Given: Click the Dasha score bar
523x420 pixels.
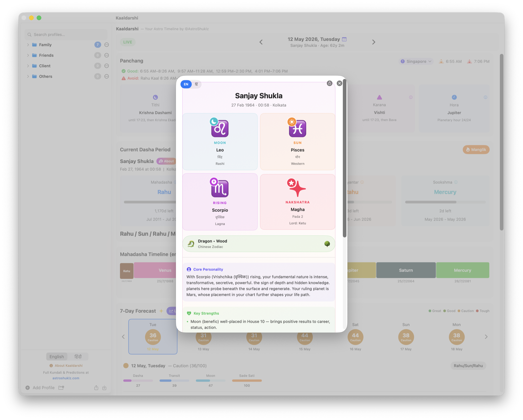Looking at the screenshot, I should pyautogui.click(x=138, y=381).
